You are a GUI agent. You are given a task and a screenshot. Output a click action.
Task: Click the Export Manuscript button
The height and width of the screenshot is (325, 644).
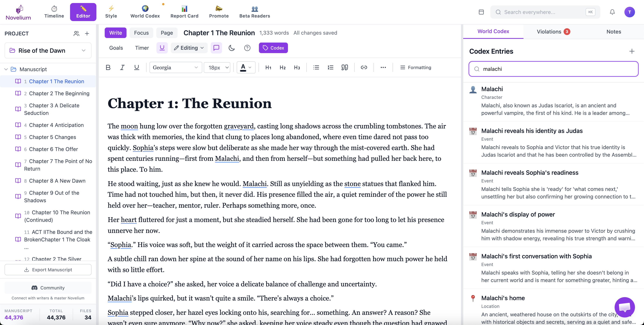48,269
